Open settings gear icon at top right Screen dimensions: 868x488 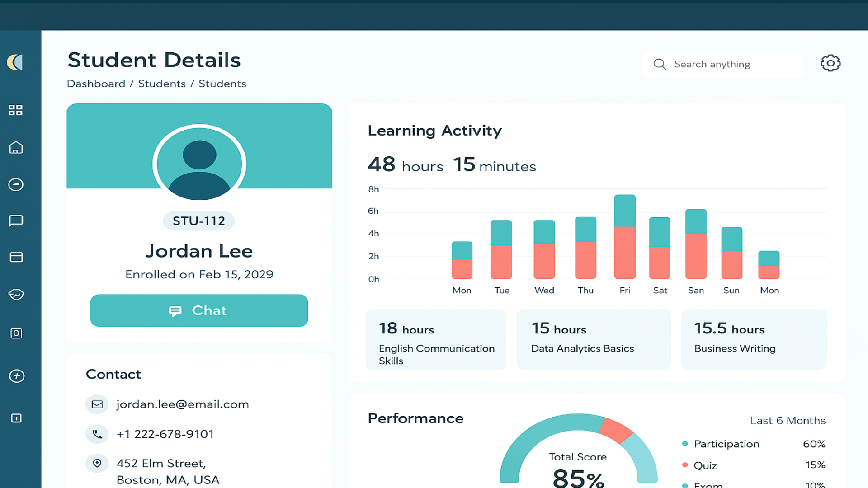pos(830,63)
